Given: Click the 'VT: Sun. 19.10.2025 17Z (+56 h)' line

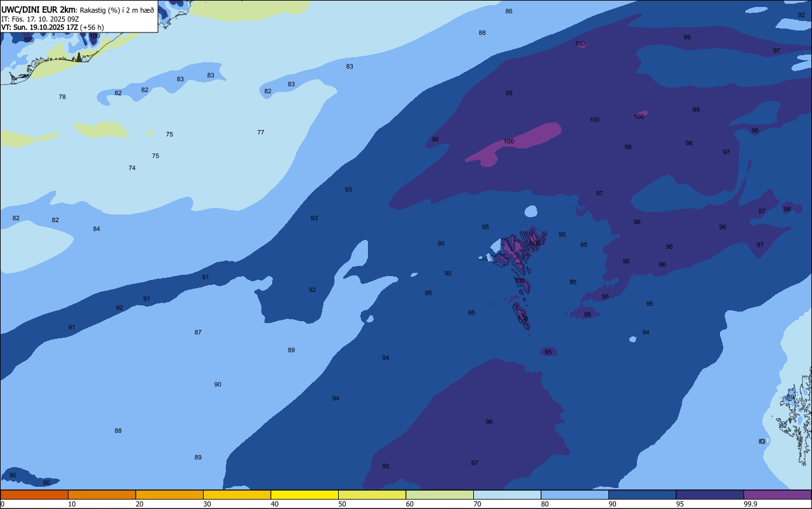Looking at the screenshot, I should (53, 27).
